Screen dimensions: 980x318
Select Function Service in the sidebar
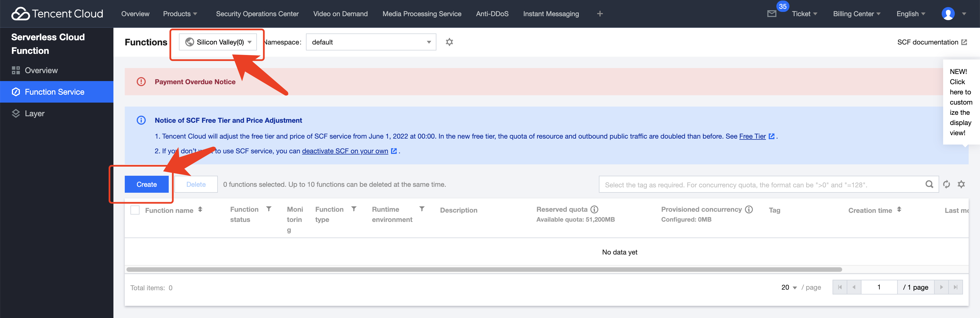coord(57,92)
